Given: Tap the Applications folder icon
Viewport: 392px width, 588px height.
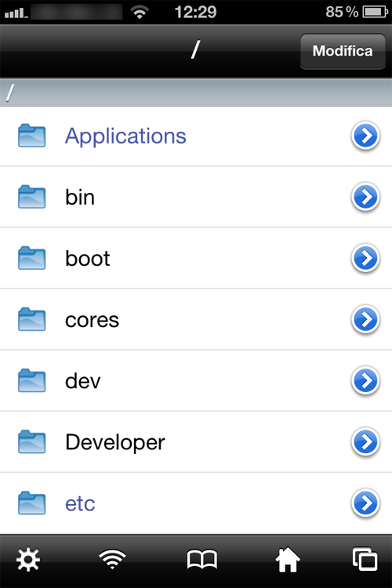Looking at the screenshot, I should [x=32, y=136].
